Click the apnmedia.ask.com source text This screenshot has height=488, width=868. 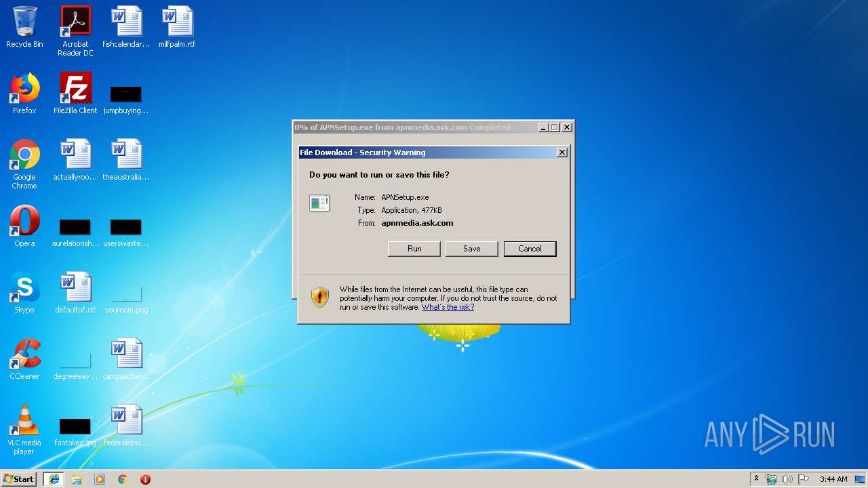417,223
